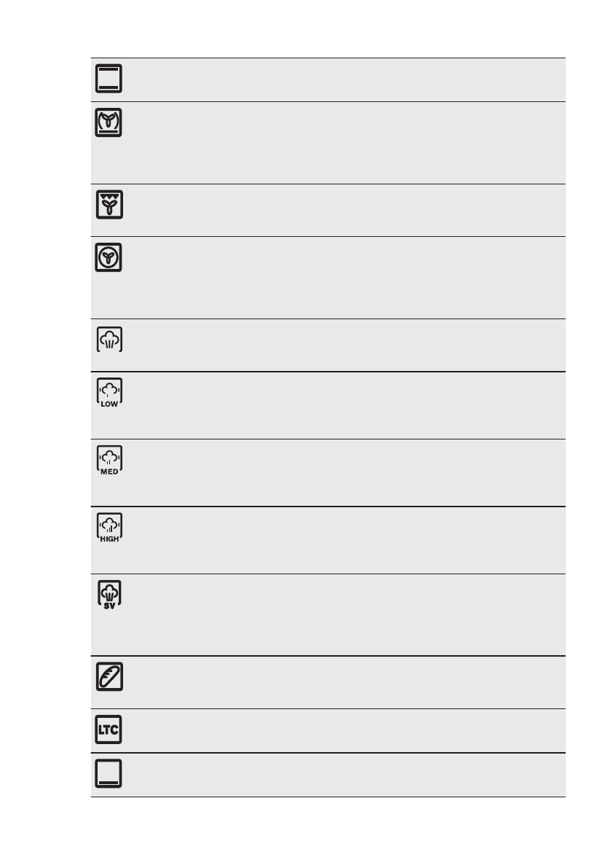Choose the fan icon with top grill triangles

click(108, 204)
